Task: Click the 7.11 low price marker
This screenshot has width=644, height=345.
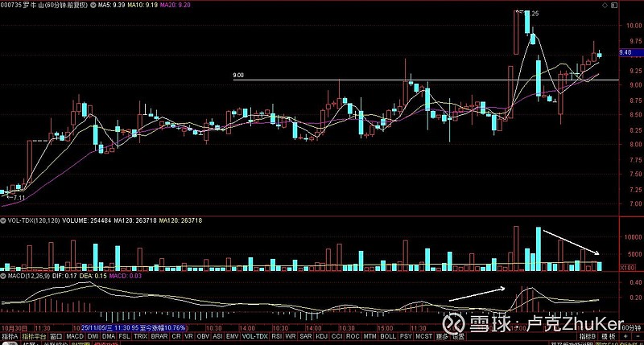Action: pyautogui.click(x=19, y=198)
